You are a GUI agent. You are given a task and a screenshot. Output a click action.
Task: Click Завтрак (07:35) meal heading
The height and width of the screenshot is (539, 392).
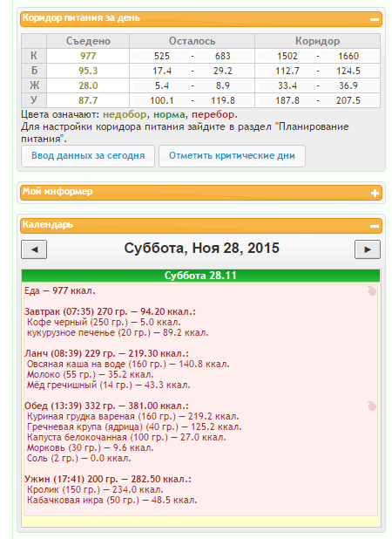coord(110,311)
